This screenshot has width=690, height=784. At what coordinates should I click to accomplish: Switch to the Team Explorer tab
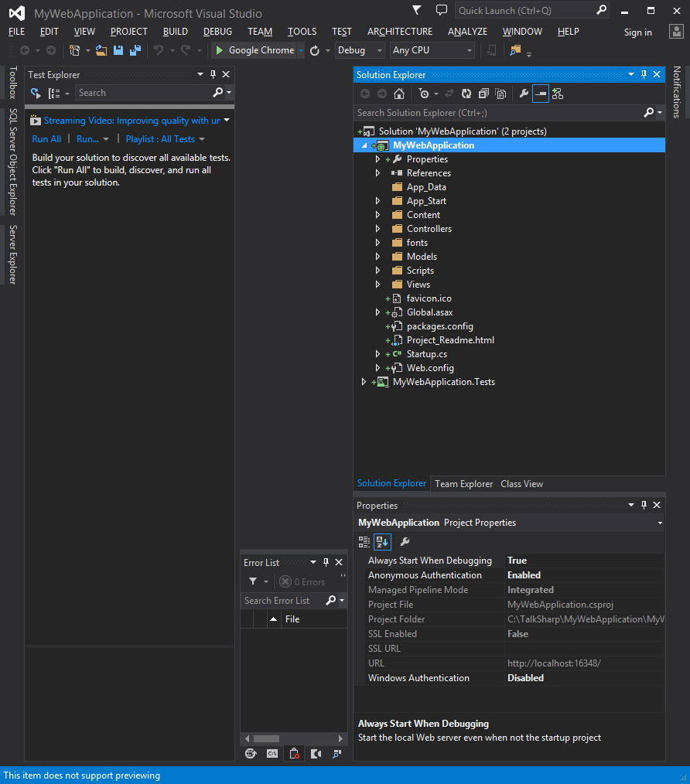coord(464,483)
